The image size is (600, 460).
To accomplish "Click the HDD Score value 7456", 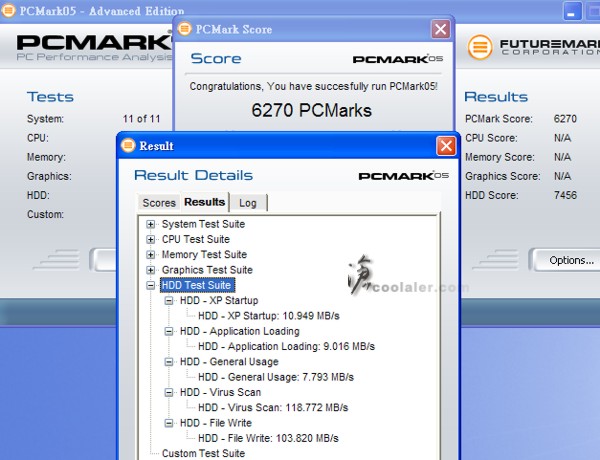I will [x=565, y=195].
